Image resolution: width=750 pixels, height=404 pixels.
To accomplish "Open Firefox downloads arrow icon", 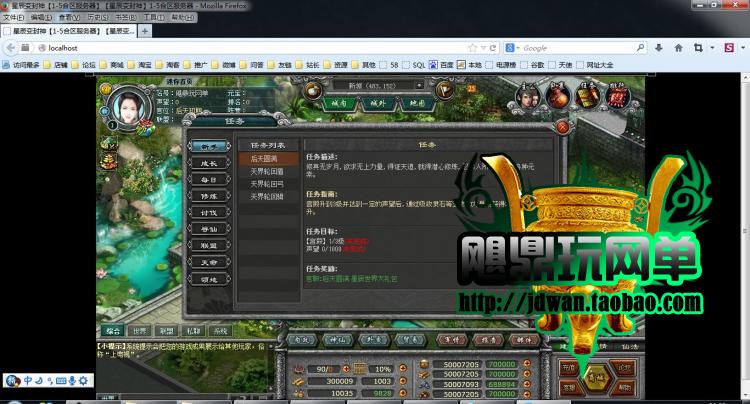I will point(659,48).
